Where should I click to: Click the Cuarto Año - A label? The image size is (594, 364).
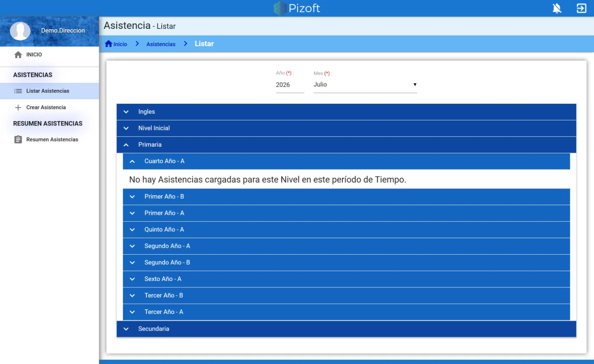click(165, 161)
